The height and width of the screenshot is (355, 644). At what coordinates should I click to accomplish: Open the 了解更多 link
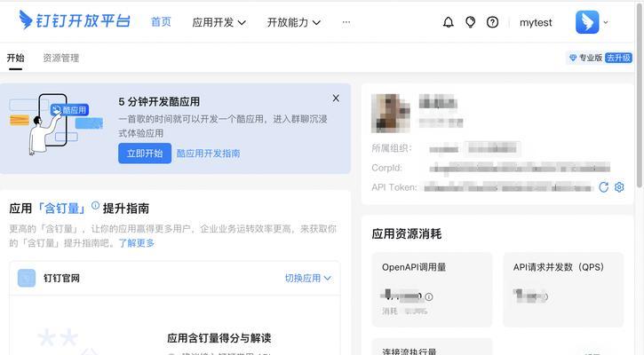pos(137,243)
